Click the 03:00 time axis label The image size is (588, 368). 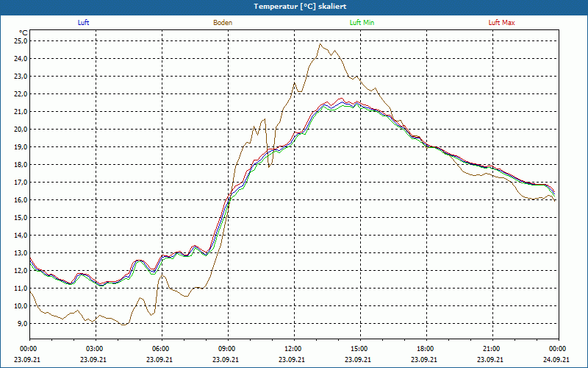pos(96,349)
